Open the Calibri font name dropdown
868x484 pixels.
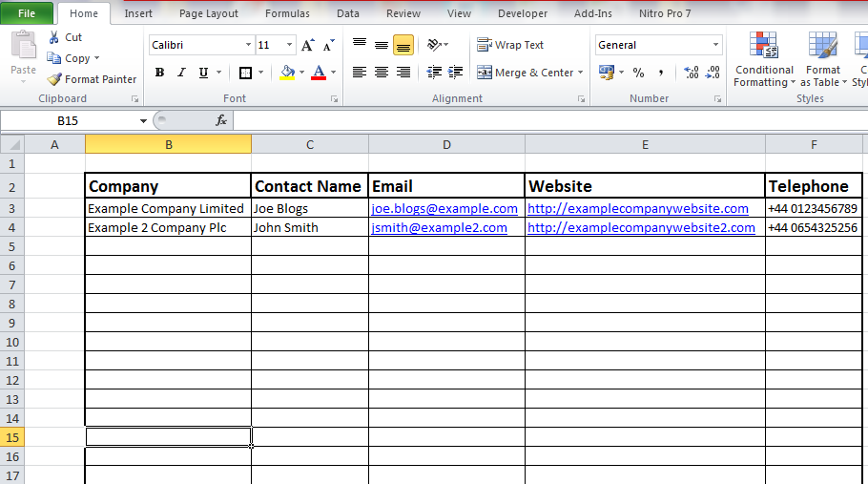[248, 45]
